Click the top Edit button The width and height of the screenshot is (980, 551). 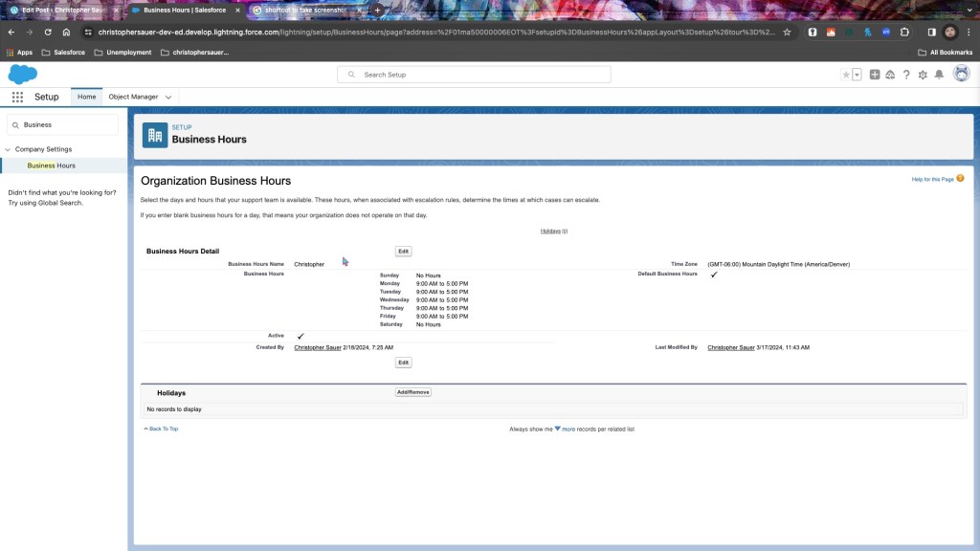[403, 252]
